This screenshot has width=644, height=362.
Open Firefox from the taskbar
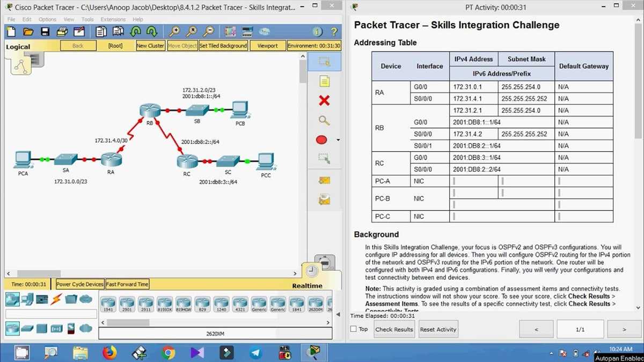[110, 353]
